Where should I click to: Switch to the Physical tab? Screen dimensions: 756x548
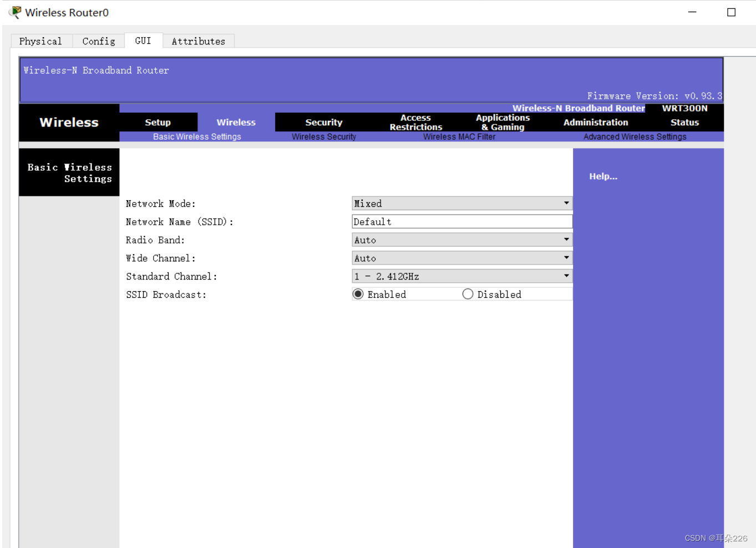[40, 41]
